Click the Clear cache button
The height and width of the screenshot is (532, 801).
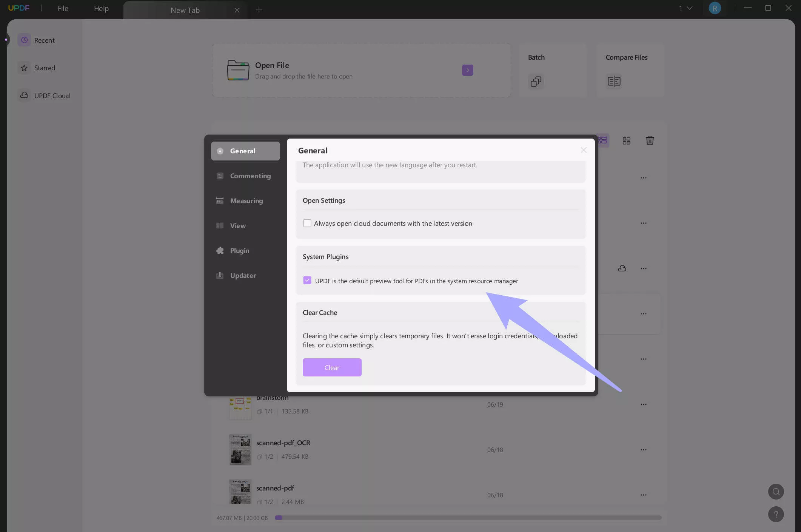click(332, 367)
